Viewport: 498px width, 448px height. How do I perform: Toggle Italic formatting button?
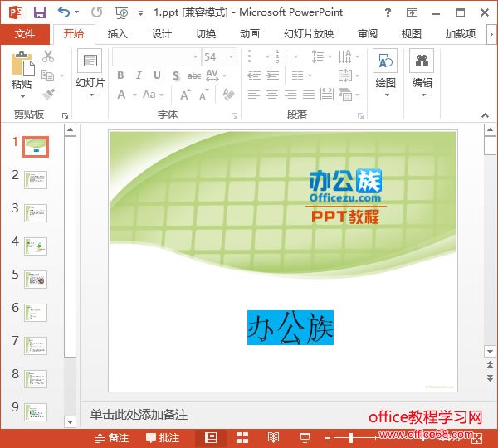coord(138,75)
